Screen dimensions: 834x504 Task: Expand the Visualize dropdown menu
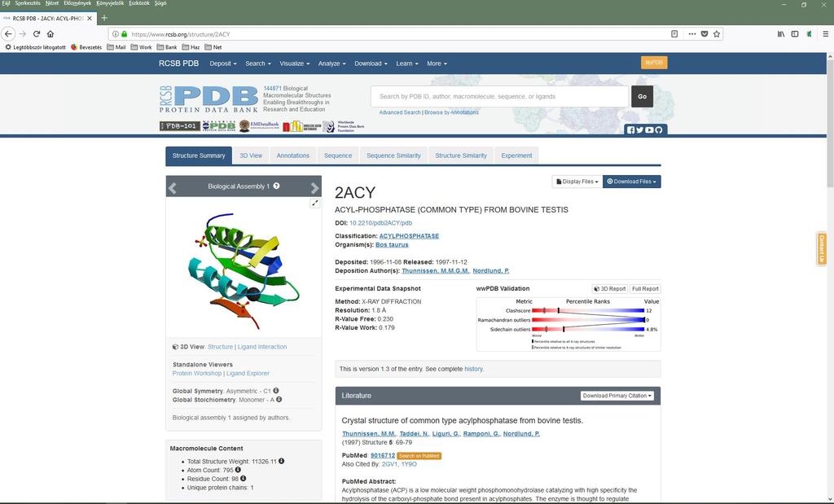[295, 64]
